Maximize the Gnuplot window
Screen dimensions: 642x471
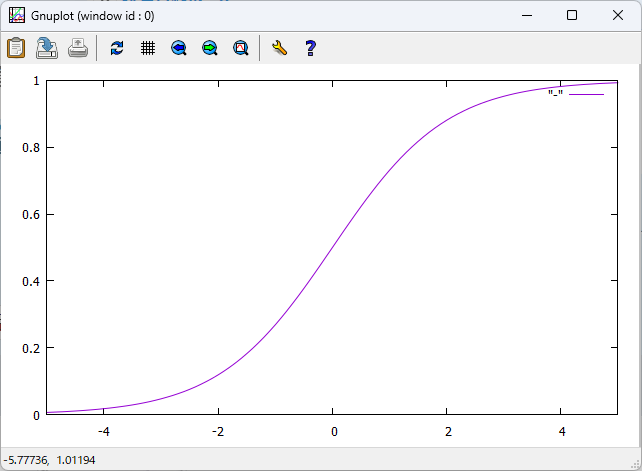[571, 16]
